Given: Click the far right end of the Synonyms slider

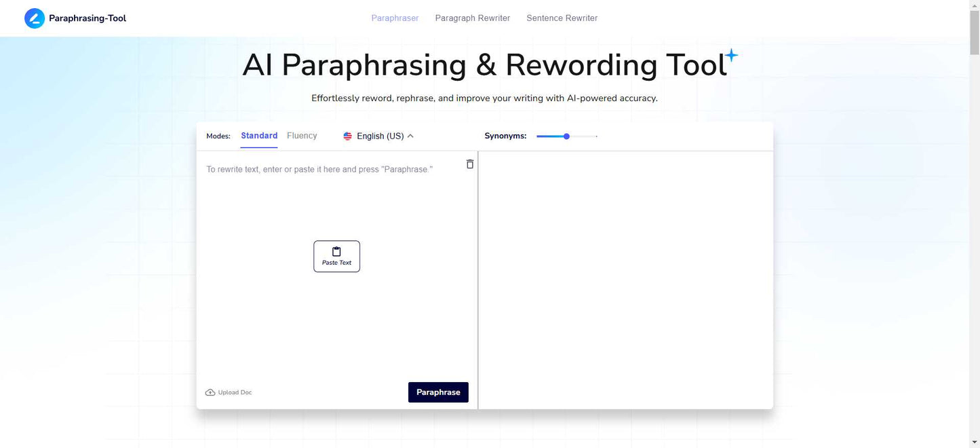Looking at the screenshot, I should pos(596,136).
